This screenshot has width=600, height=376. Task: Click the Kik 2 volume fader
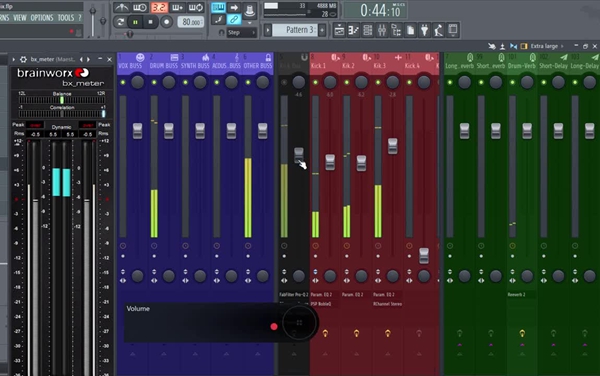tap(361, 163)
